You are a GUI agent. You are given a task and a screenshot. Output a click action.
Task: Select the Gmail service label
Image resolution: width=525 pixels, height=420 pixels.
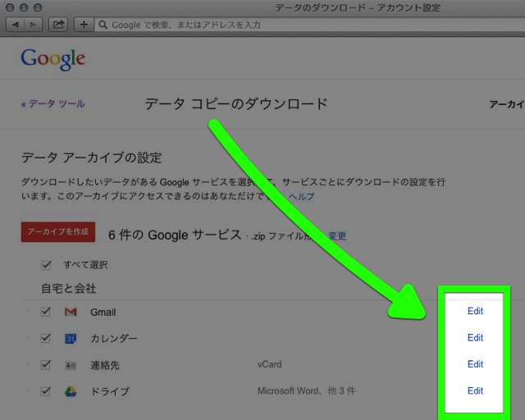point(103,313)
